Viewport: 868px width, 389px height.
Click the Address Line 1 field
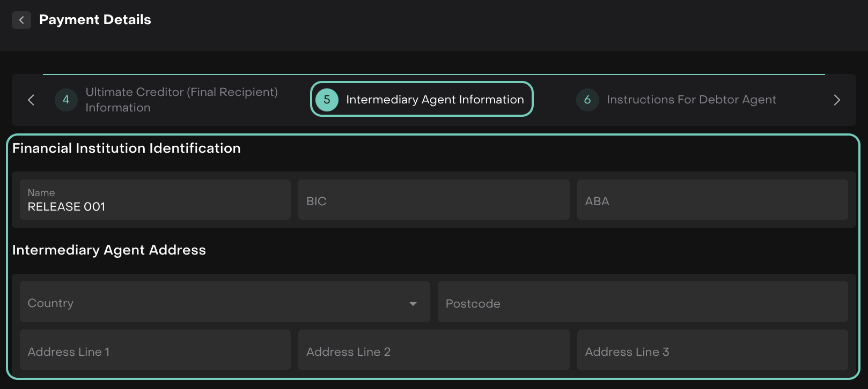coord(155,350)
